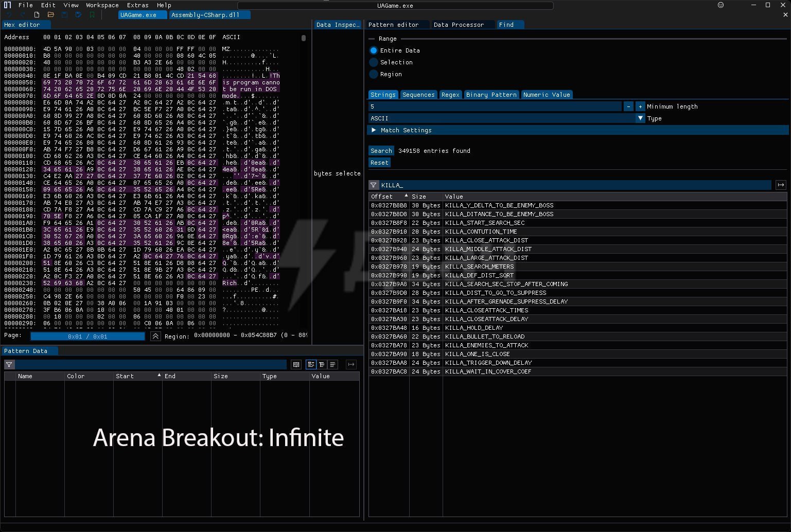
Task: Click the hex editor vertical scrollbar thumb
Action: [304, 38]
